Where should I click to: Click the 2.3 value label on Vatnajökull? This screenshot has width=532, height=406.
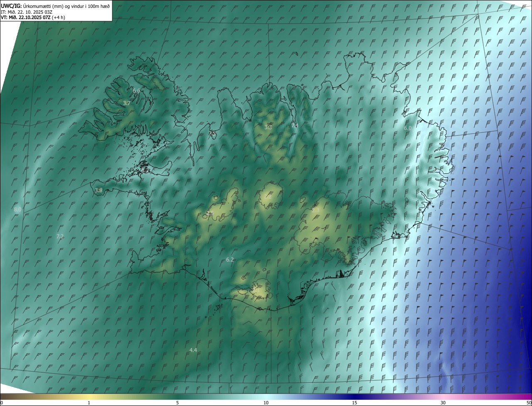point(316,210)
